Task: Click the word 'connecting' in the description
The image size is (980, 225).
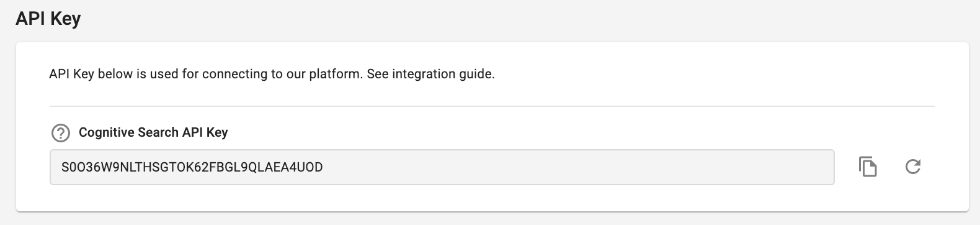Action: [x=234, y=74]
